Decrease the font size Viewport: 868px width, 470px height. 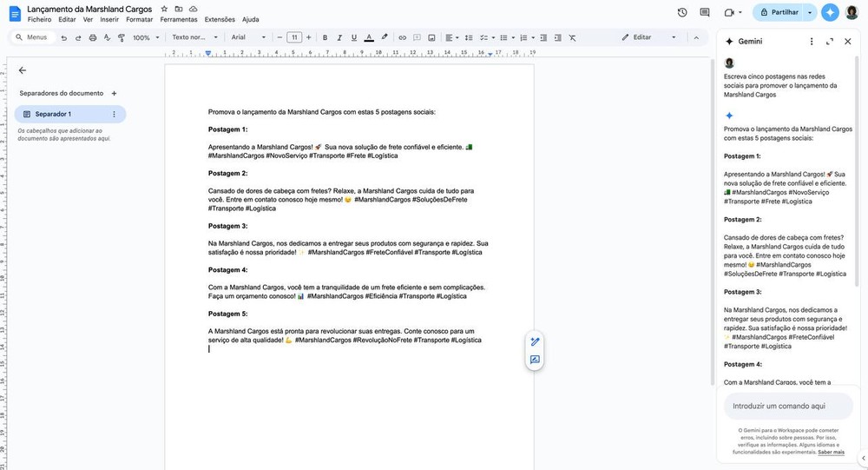pyautogui.click(x=279, y=37)
